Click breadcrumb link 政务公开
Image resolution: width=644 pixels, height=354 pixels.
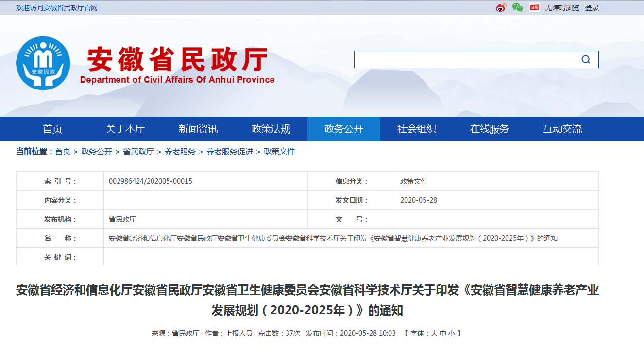pos(97,152)
